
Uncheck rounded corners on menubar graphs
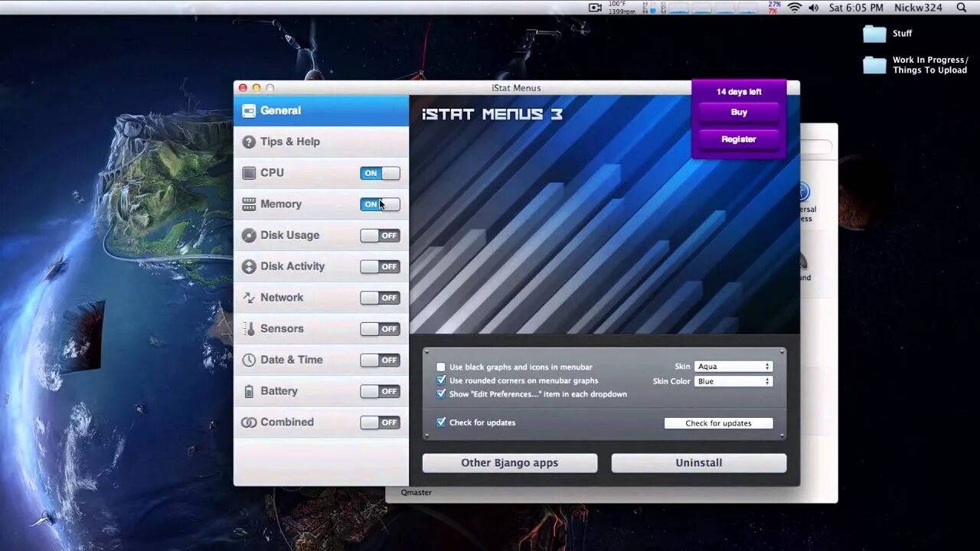pos(441,380)
